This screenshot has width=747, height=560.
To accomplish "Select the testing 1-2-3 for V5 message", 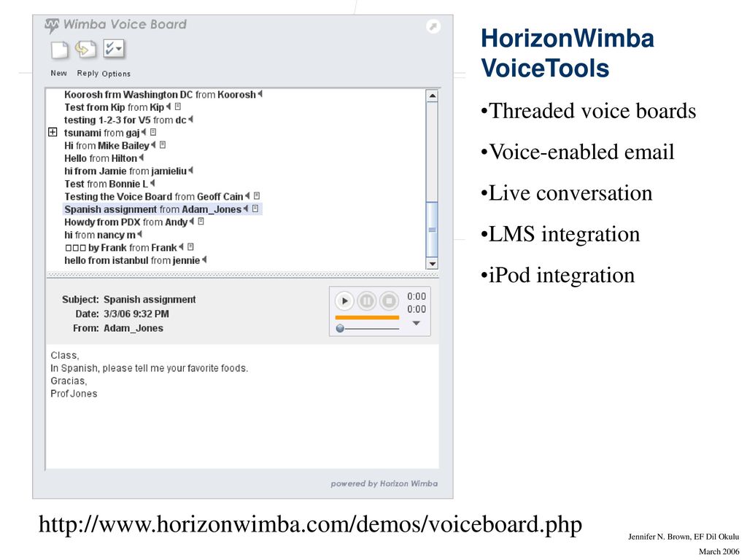I will pyautogui.click(x=128, y=120).
